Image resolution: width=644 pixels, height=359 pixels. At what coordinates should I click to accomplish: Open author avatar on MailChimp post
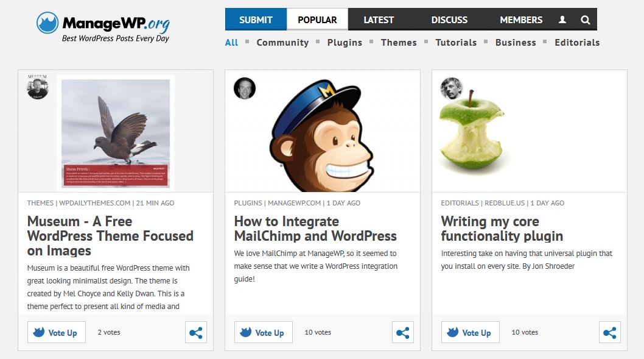pos(245,88)
